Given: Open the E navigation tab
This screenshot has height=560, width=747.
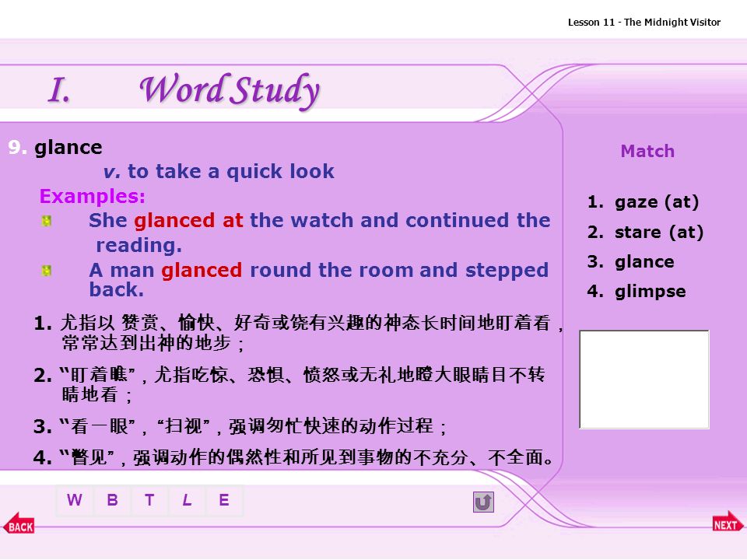Looking at the screenshot, I should [x=224, y=500].
